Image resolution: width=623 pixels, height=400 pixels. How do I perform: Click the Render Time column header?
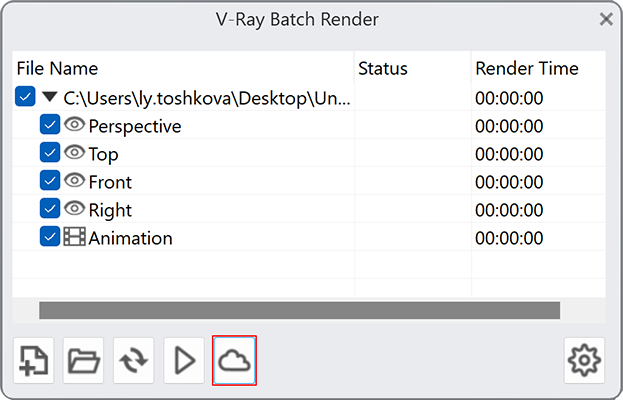(527, 68)
